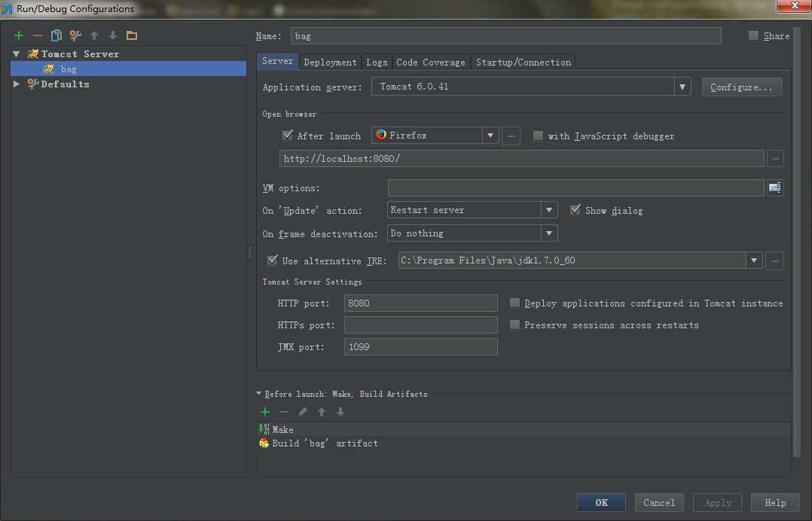Open On 'Update' action dropdown

pyautogui.click(x=549, y=210)
